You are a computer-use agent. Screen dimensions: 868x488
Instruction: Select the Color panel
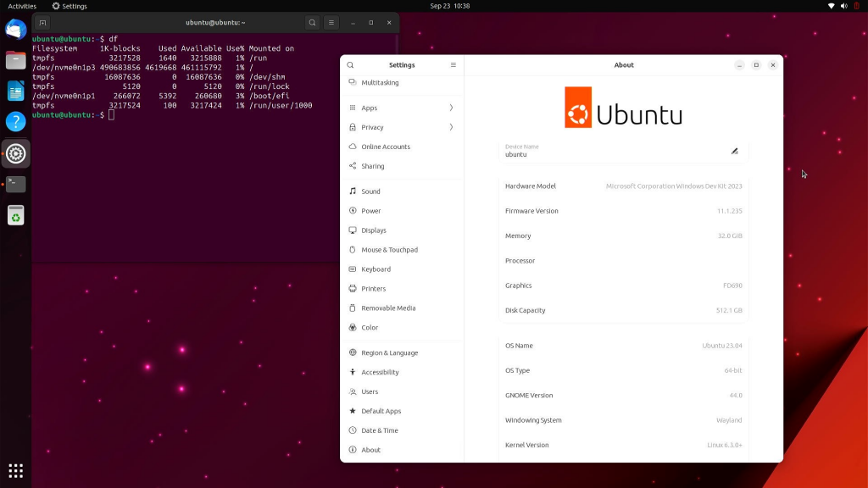coord(402,328)
